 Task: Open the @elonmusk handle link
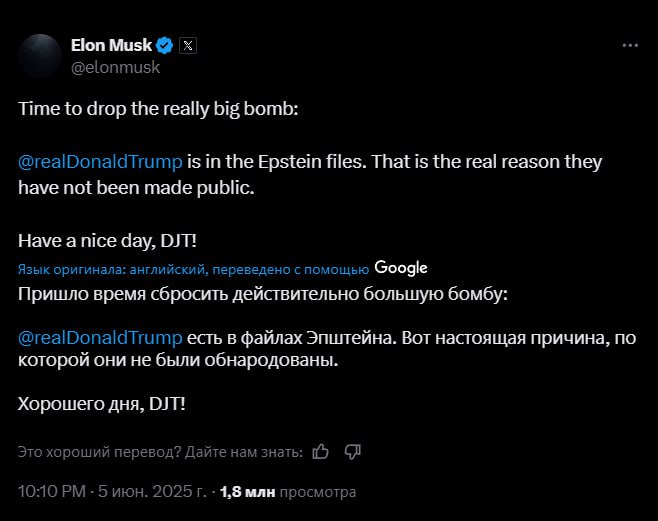(114, 67)
